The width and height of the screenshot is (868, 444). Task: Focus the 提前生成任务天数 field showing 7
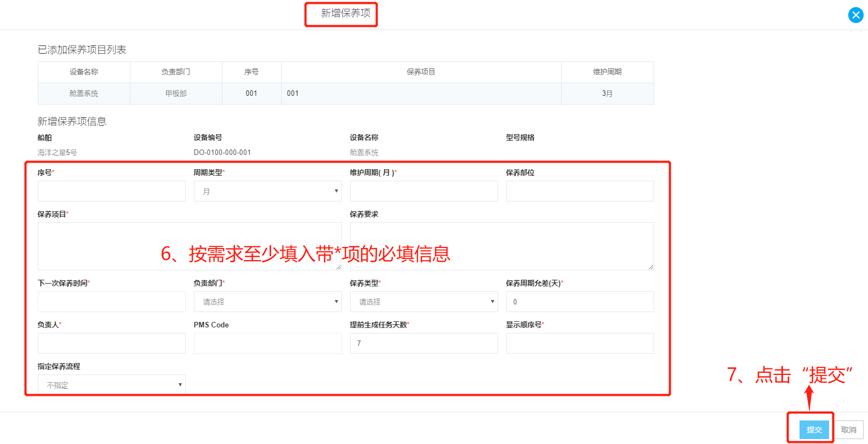pyautogui.click(x=424, y=343)
